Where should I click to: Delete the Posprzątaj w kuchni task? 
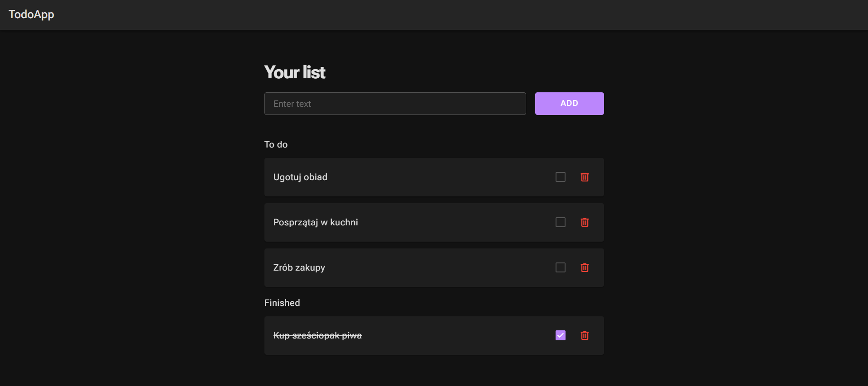[x=585, y=222]
